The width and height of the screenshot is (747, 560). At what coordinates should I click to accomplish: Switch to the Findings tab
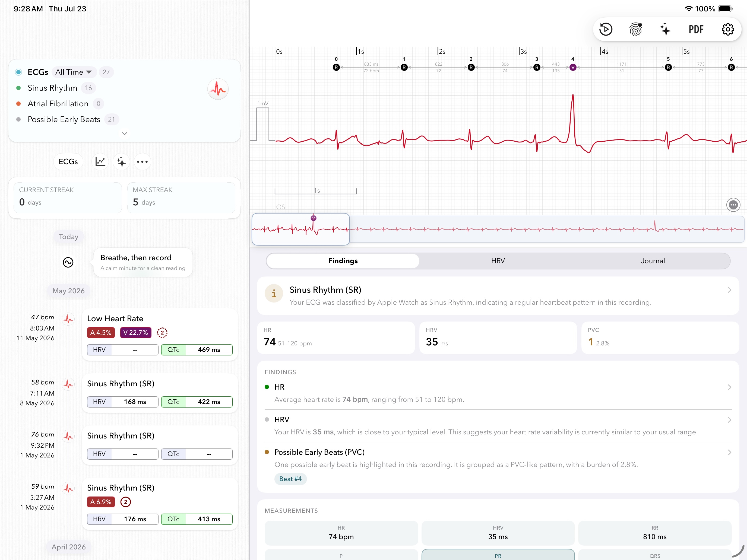343,261
